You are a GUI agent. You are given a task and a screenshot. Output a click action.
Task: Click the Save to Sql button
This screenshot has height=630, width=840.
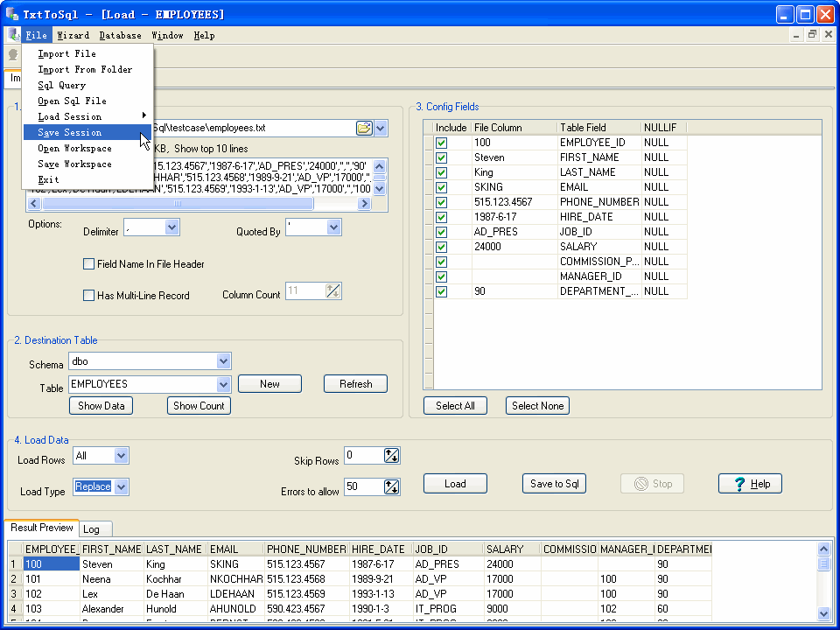click(x=555, y=484)
